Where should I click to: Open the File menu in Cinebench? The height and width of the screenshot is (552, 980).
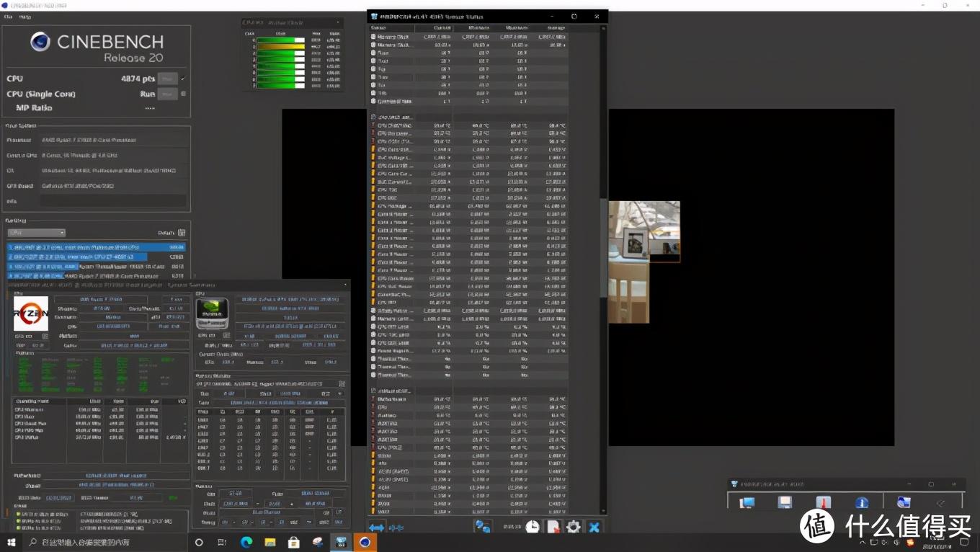click(9, 17)
